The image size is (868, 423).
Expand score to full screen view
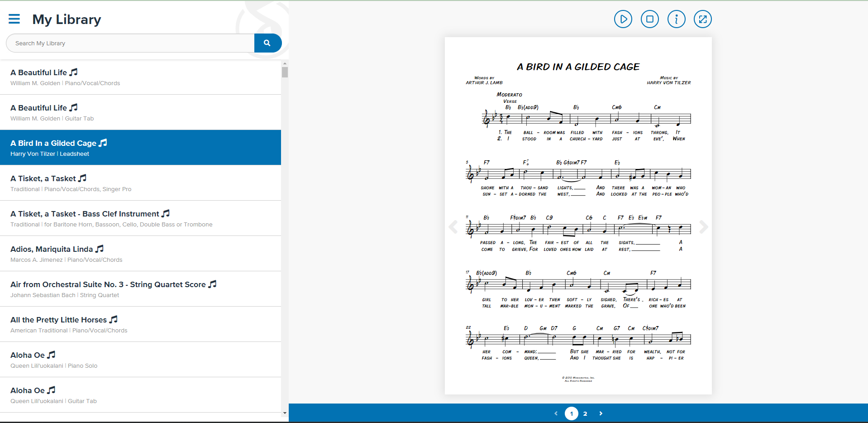[702, 19]
